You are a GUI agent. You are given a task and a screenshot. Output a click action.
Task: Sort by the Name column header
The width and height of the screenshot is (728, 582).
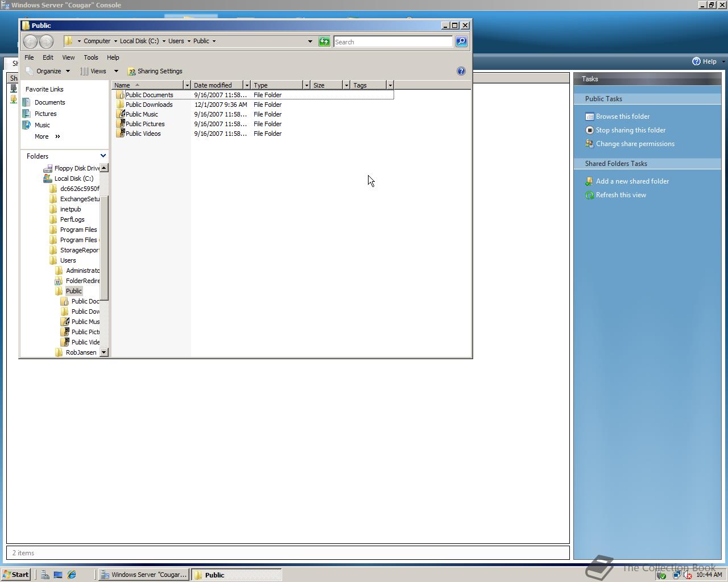click(x=148, y=85)
